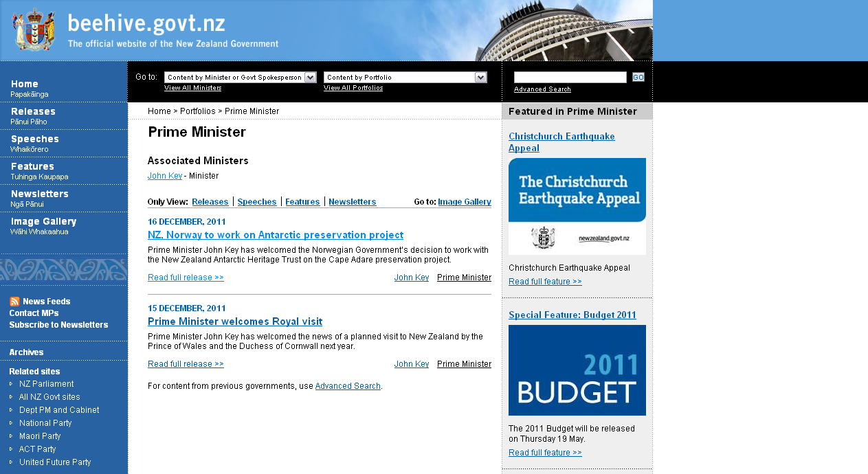
Task: Read full release for Royal visit article
Action: pos(186,364)
